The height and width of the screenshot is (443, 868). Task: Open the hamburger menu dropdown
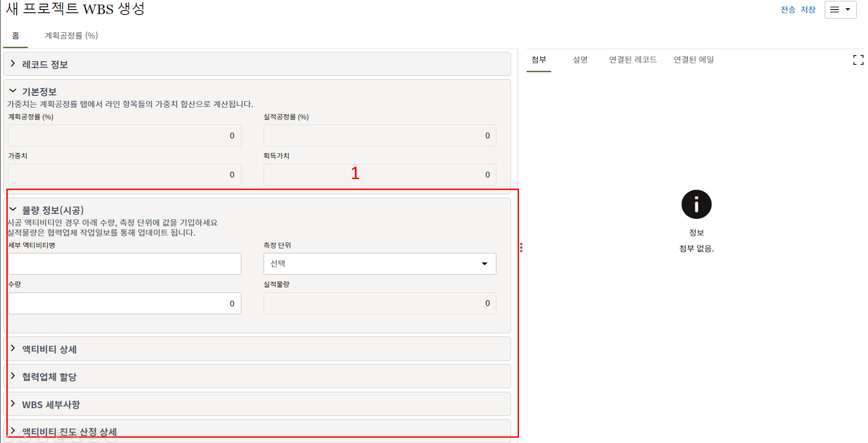(840, 10)
